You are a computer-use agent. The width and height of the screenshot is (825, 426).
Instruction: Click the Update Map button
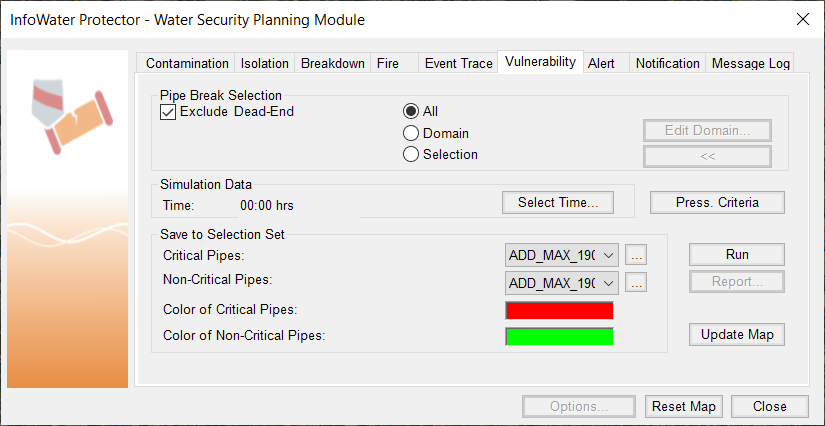[x=737, y=334]
